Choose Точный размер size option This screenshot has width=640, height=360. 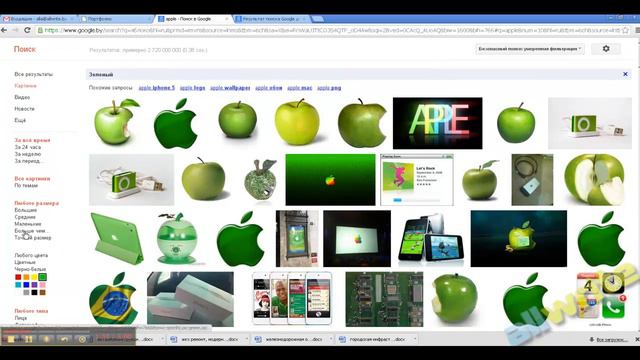(33, 238)
